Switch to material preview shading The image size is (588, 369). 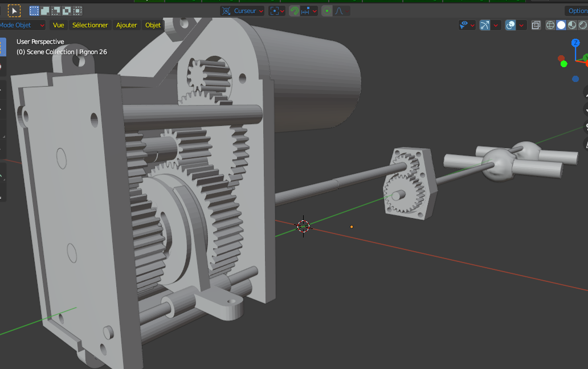(x=572, y=25)
